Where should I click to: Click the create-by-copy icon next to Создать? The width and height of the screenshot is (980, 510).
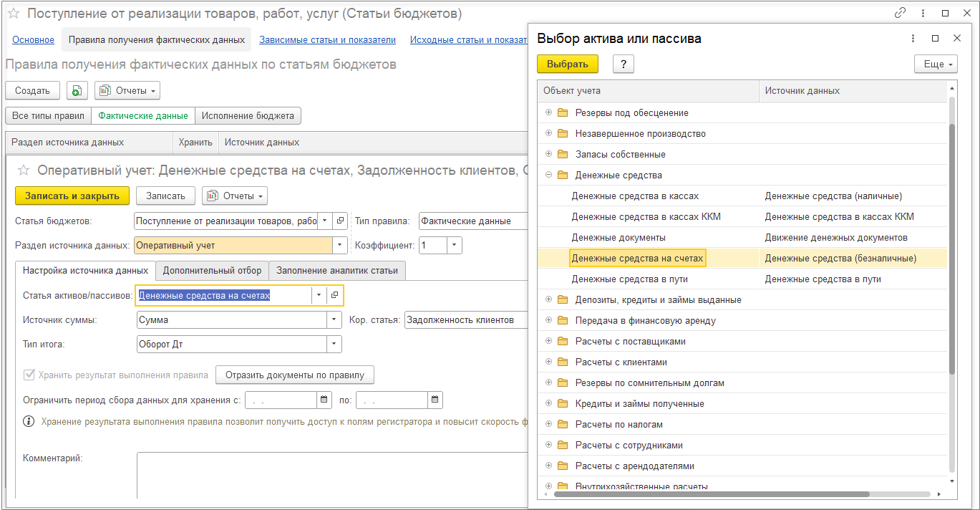point(77,91)
